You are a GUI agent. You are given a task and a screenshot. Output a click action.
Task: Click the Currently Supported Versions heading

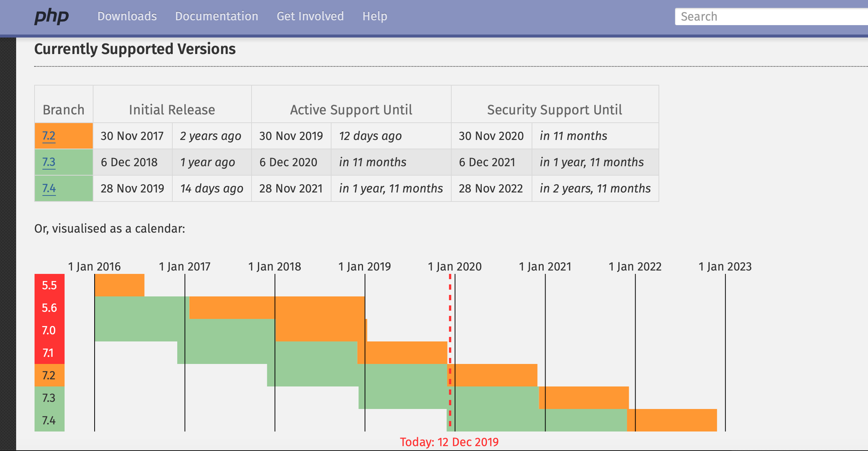click(135, 49)
